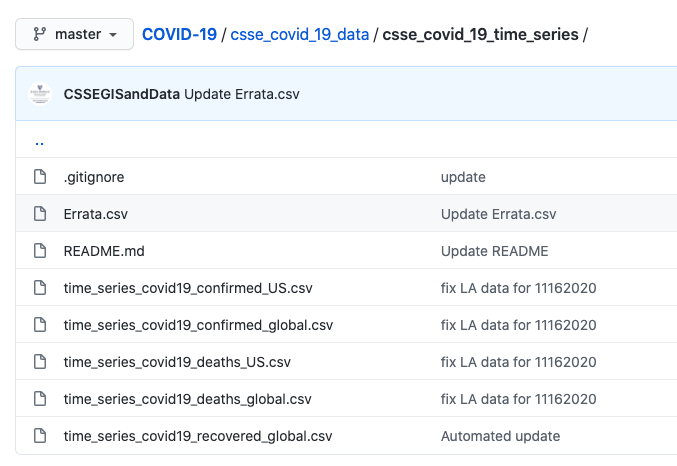Click the caret arrow on master button

tap(113, 35)
